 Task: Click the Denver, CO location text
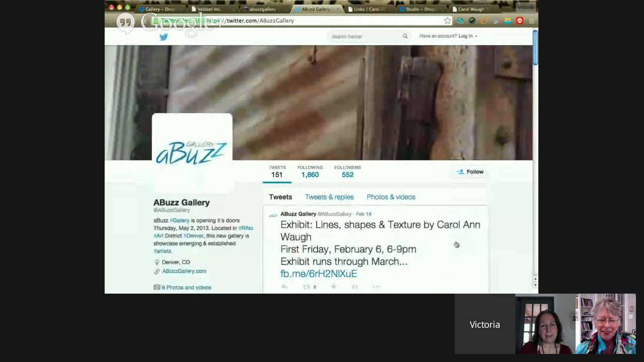pos(176,262)
